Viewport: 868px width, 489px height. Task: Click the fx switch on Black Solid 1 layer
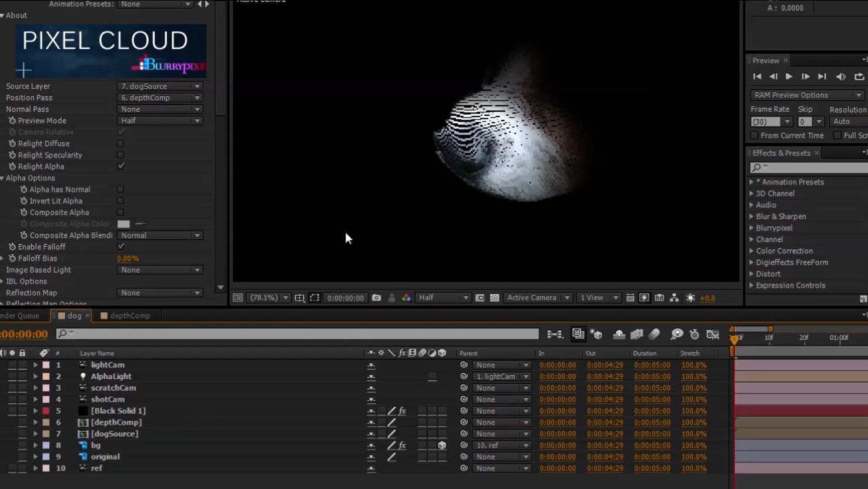click(402, 411)
